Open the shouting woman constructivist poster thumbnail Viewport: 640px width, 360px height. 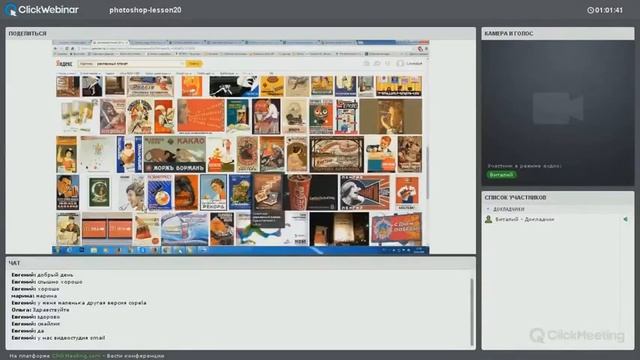[364, 192]
